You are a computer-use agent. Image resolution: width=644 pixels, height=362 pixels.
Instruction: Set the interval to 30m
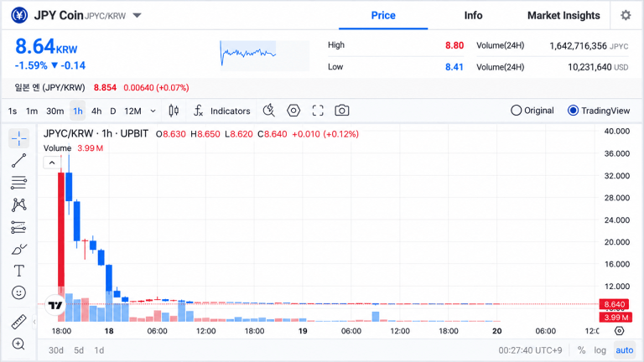(55, 111)
